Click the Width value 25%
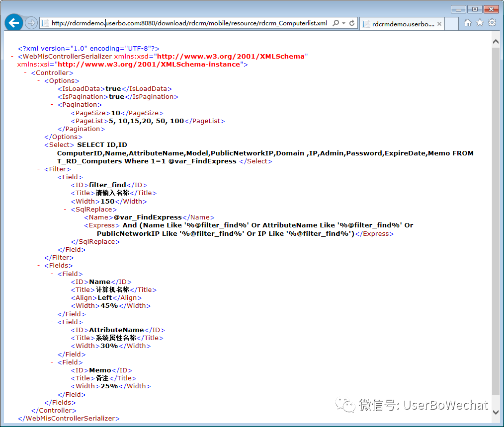Viewport: 504px width, 427px height. [x=109, y=386]
